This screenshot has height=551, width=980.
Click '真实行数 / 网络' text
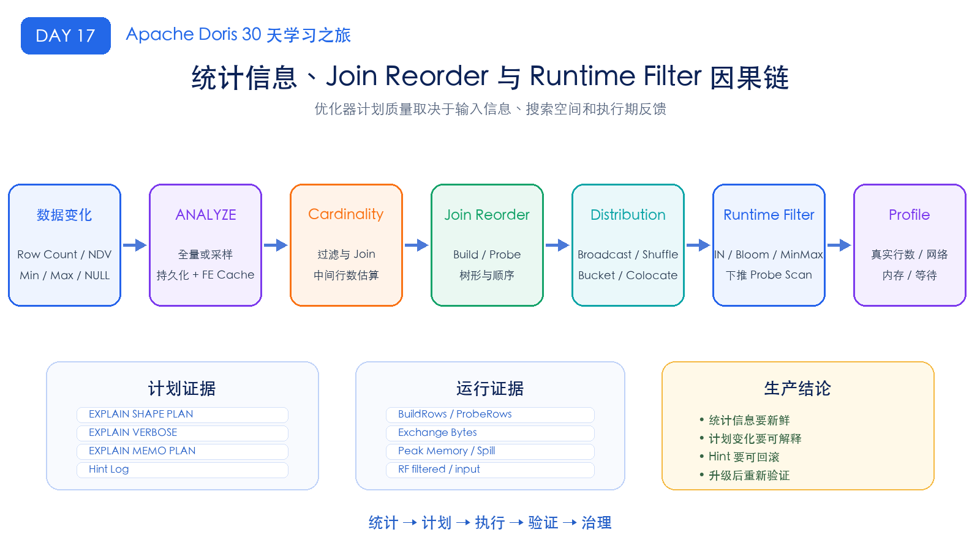click(910, 254)
